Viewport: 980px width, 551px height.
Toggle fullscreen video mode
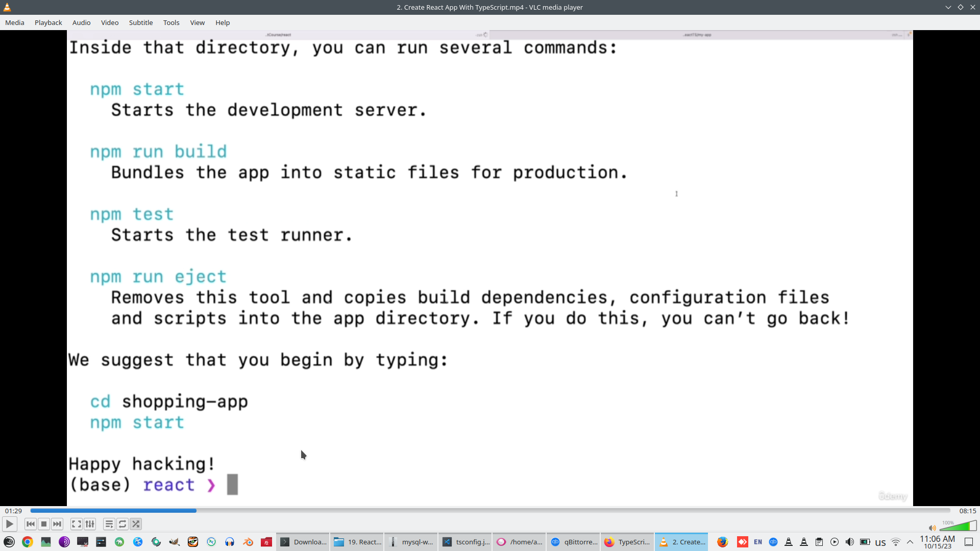point(76,524)
